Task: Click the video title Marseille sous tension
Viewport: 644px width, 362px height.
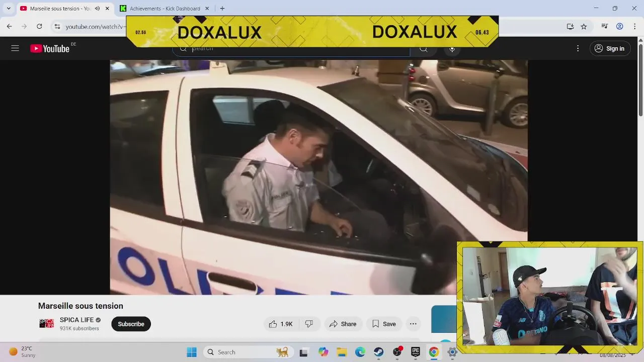Action: coord(80,306)
